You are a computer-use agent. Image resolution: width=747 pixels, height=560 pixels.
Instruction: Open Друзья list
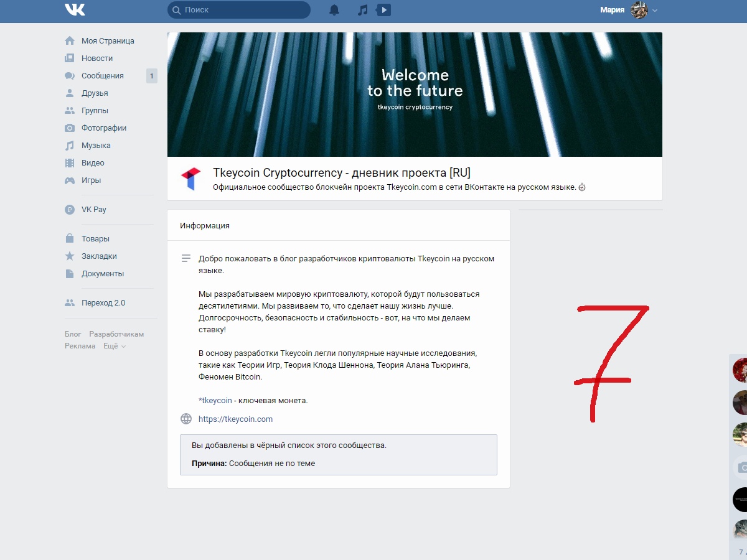pos(95,93)
